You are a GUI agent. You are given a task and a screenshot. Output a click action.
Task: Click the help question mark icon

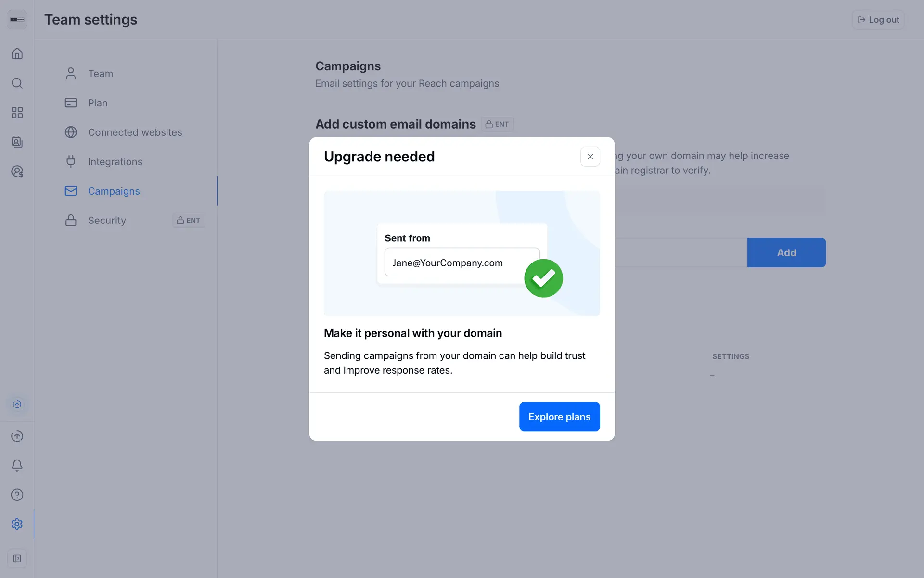click(17, 495)
